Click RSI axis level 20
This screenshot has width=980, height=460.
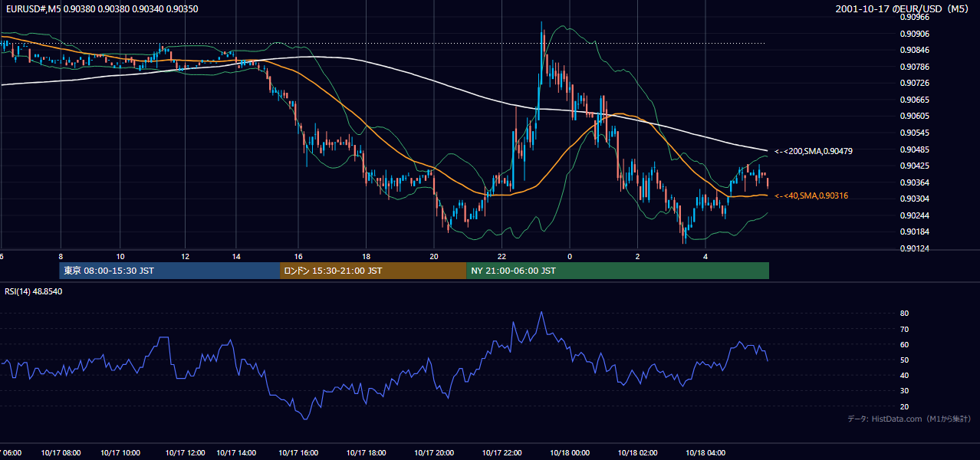(904, 406)
